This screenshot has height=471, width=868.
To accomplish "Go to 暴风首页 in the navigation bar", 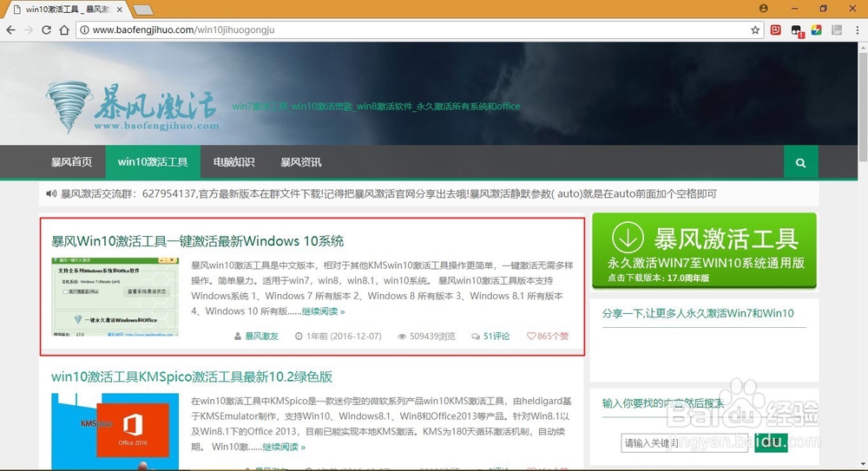I will 71,162.
